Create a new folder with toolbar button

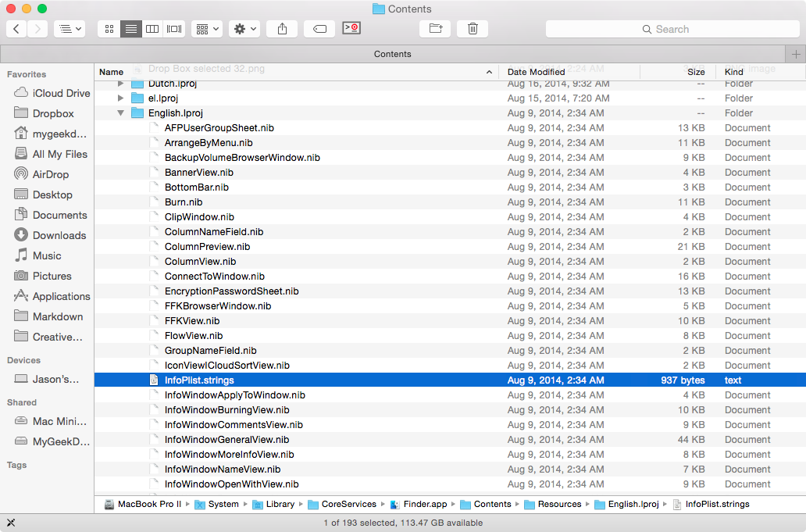(435, 29)
